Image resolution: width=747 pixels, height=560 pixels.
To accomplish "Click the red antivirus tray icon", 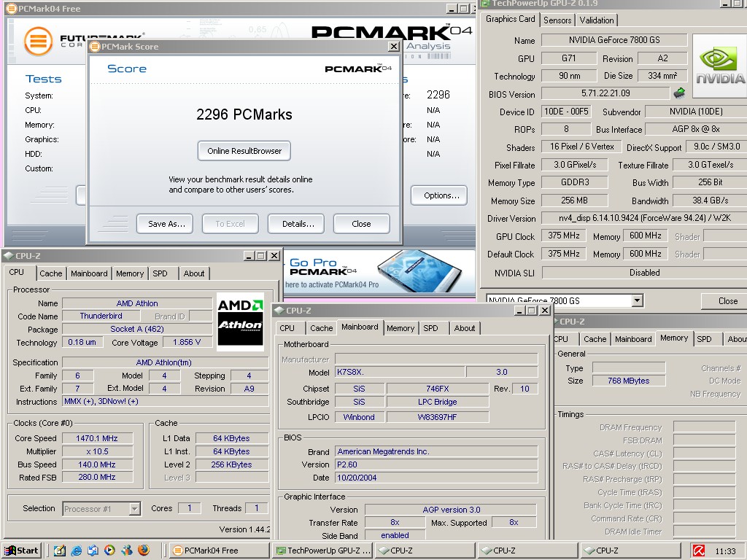I will (699, 551).
